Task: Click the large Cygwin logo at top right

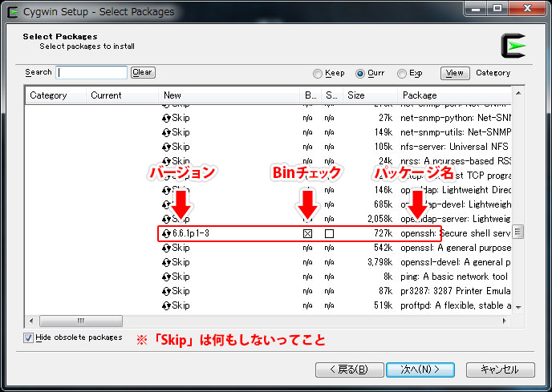Action: click(513, 46)
